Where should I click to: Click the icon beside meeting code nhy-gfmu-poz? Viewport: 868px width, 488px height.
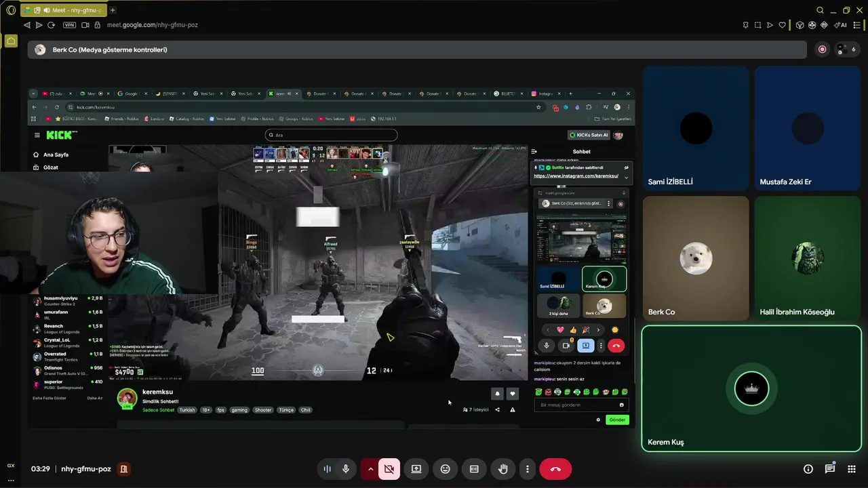pos(123,469)
